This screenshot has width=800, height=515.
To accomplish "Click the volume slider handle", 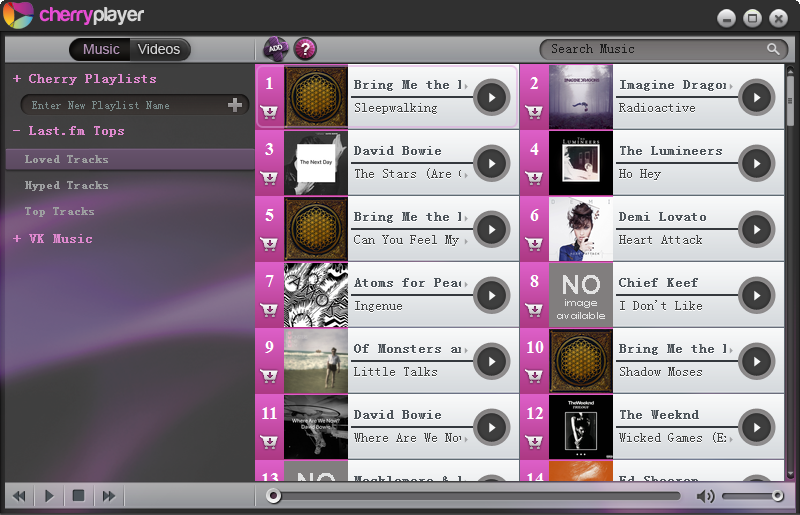I will [778, 496].
